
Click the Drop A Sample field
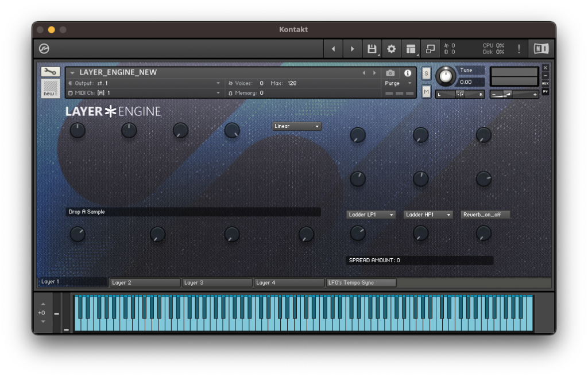pos(193,212)
